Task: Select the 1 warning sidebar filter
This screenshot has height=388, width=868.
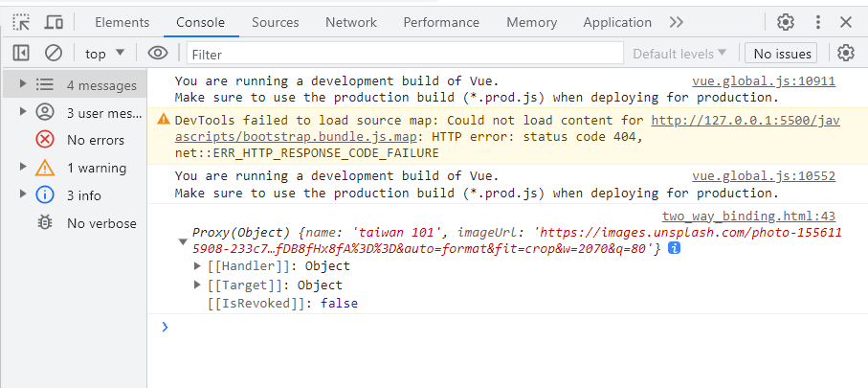Action: 96,168
